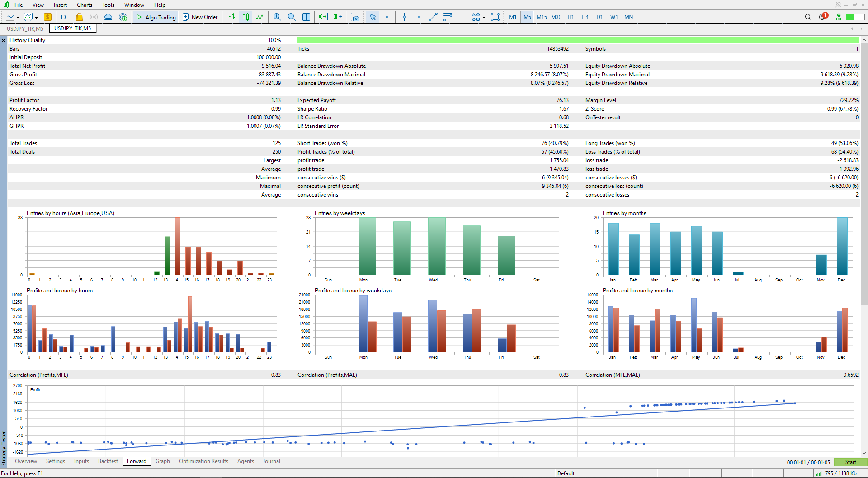The image size is (868, 478).
Task: Switch to the Graph tab
Action: (163, 461)
